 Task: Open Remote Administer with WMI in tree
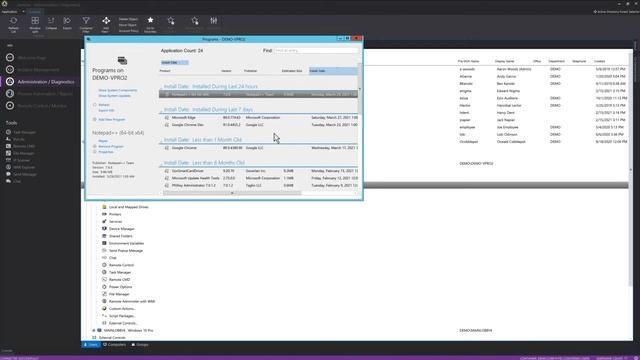click(129, 302)
